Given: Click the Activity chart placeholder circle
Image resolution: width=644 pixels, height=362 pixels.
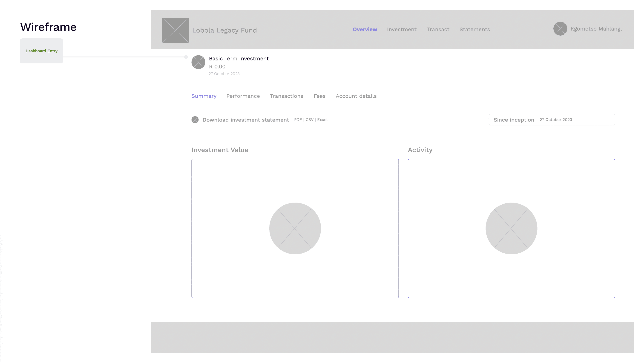Looking at the screenshot, I should pos(511,228).
